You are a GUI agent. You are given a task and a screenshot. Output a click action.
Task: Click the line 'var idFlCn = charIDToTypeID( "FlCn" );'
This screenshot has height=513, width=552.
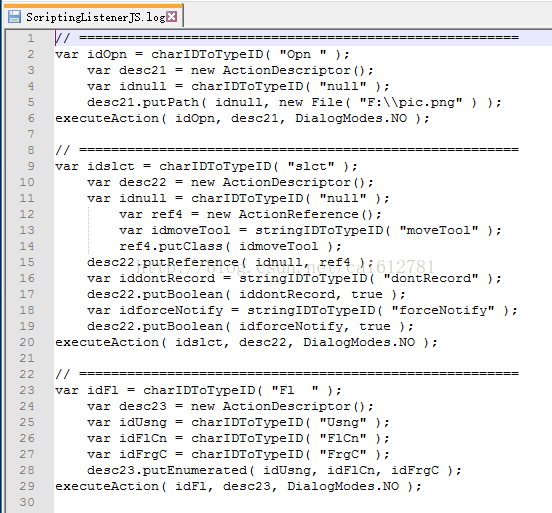coord(238,438)
